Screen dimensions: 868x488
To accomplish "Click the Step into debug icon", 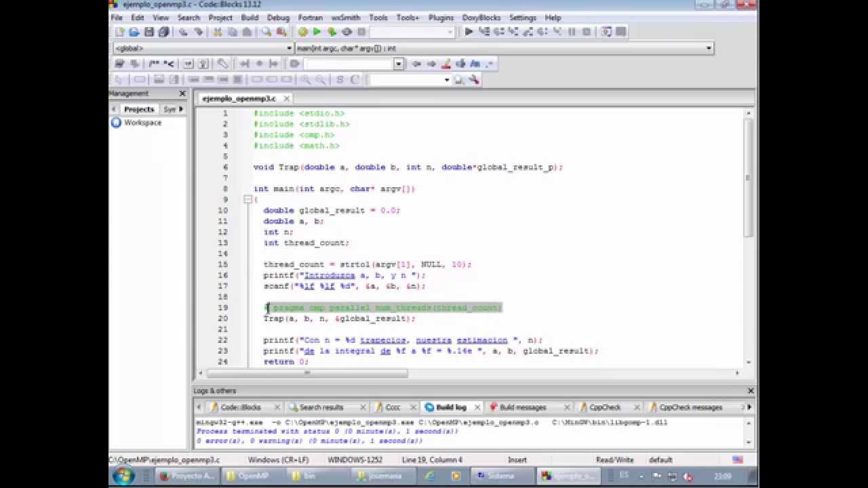I will (513, 32).
